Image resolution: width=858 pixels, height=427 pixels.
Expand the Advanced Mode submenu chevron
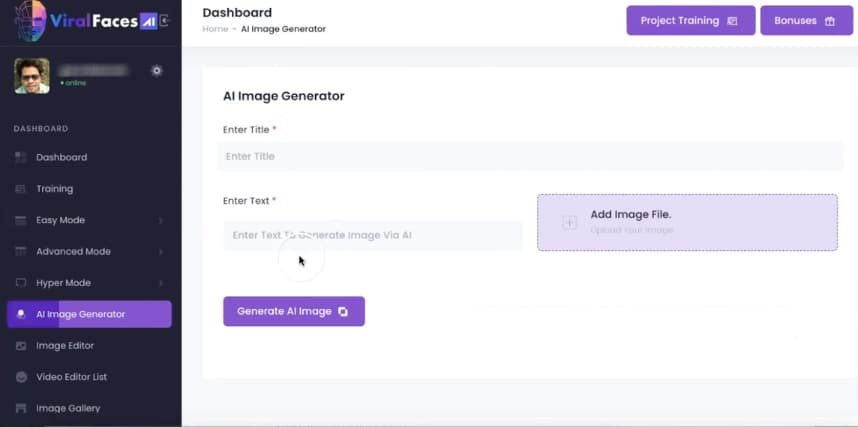160,252
